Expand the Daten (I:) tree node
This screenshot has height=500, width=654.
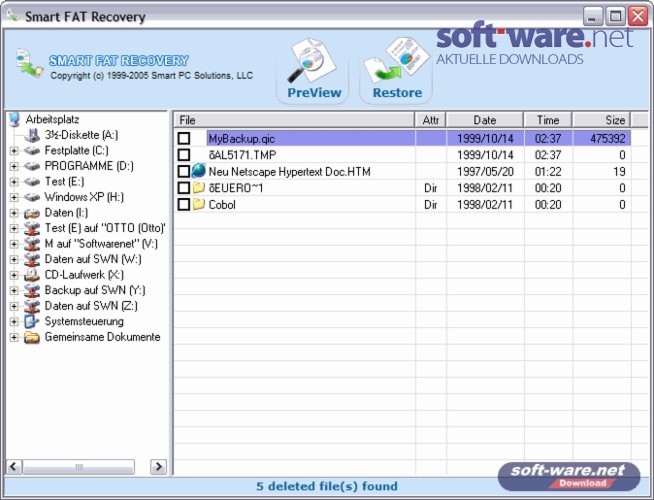tap(14, 213)
